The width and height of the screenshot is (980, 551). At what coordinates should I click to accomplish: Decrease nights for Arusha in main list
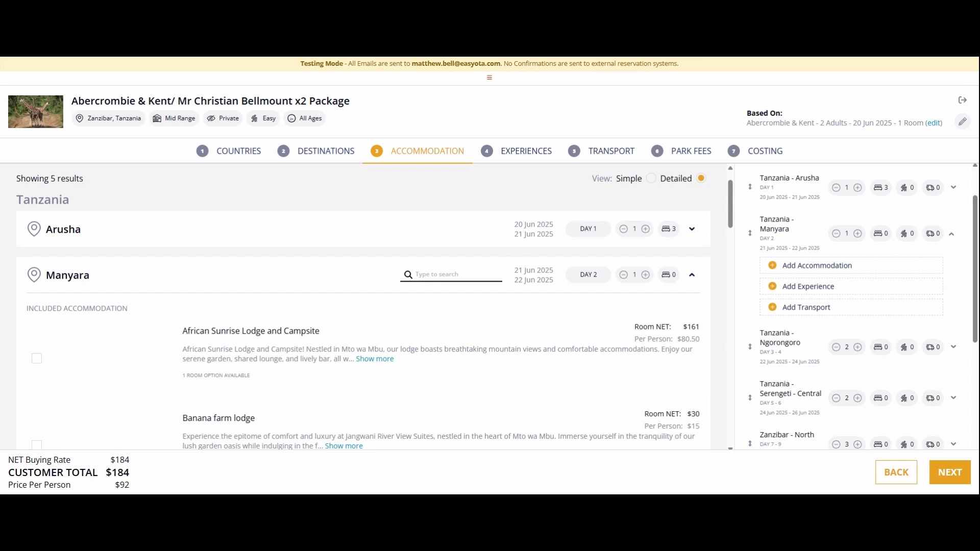pyautogui.click(x=623, y=229)
